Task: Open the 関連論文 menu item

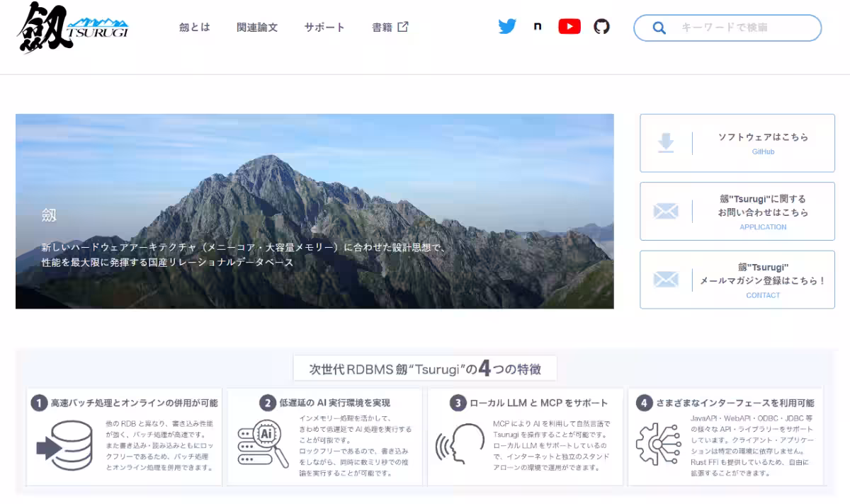Action: pyautogui.click(x=257, y=27)
